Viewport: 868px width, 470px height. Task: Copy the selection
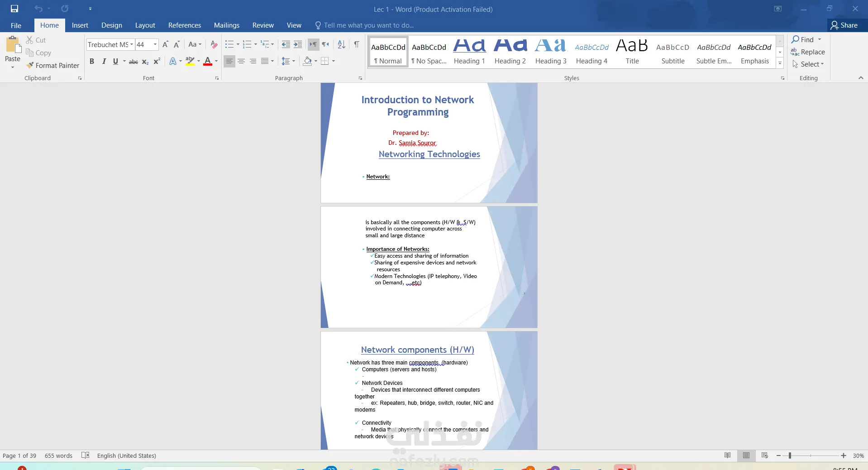click(x=38, y=53)
